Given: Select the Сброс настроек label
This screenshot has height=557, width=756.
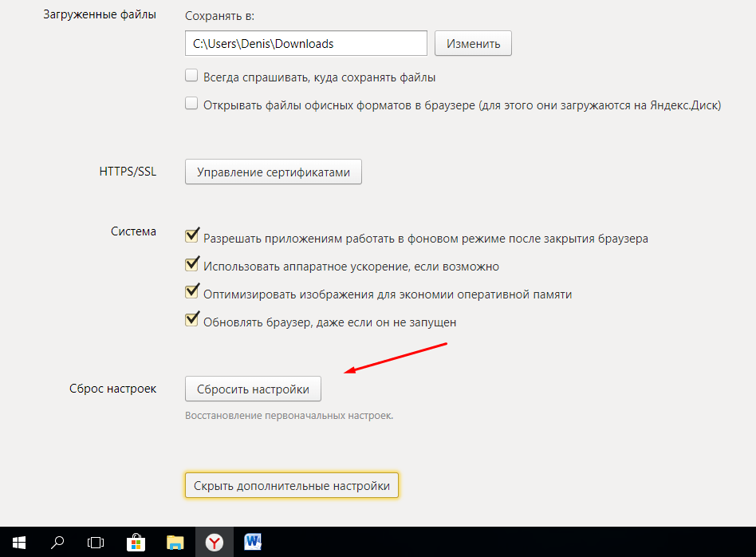Looking at the screenshot, I should (x=112, y=389).
